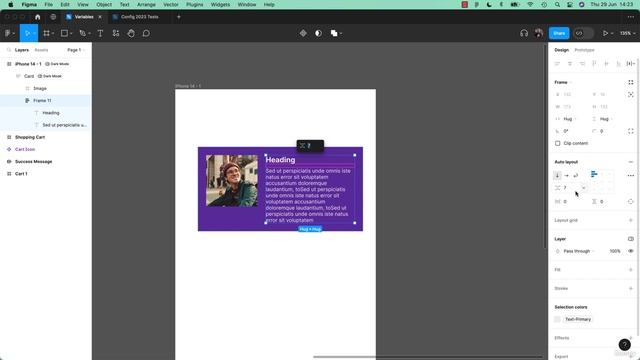Click the Create component icon
Image resolution: width=640 pixels, height=360 pixels.
coord(303,33)
